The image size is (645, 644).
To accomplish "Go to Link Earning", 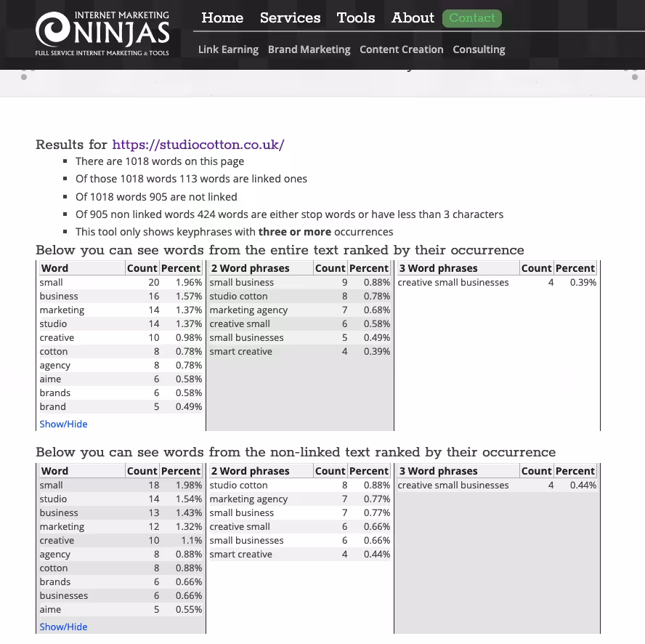I will tap(228, 49).
